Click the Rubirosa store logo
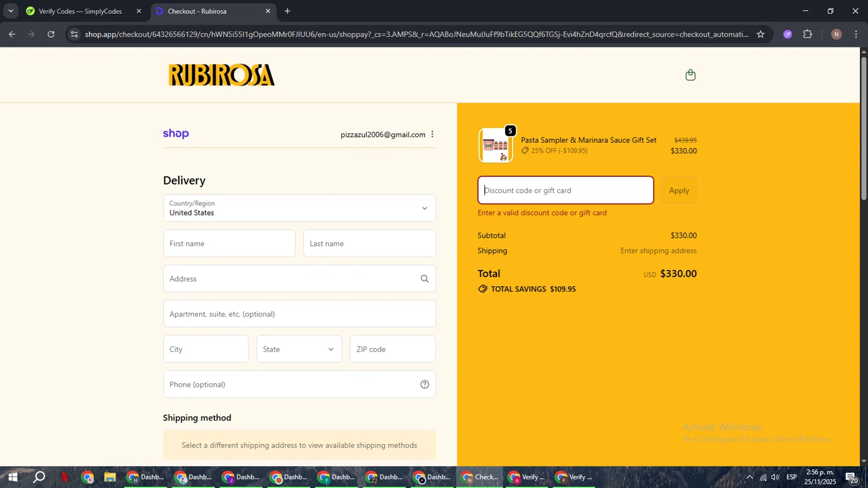The width and height of the screenshot is (868, 488). pos(222,75)
